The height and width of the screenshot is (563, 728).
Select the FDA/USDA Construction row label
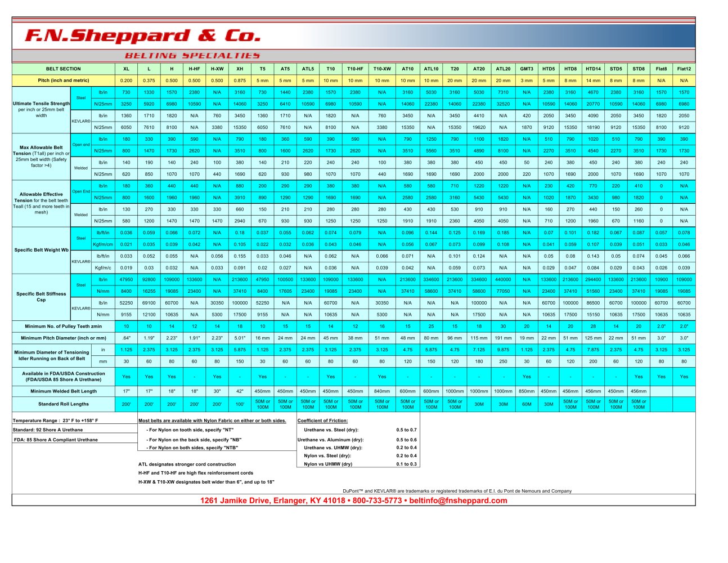pyautogui.click(x=64, y=376)
